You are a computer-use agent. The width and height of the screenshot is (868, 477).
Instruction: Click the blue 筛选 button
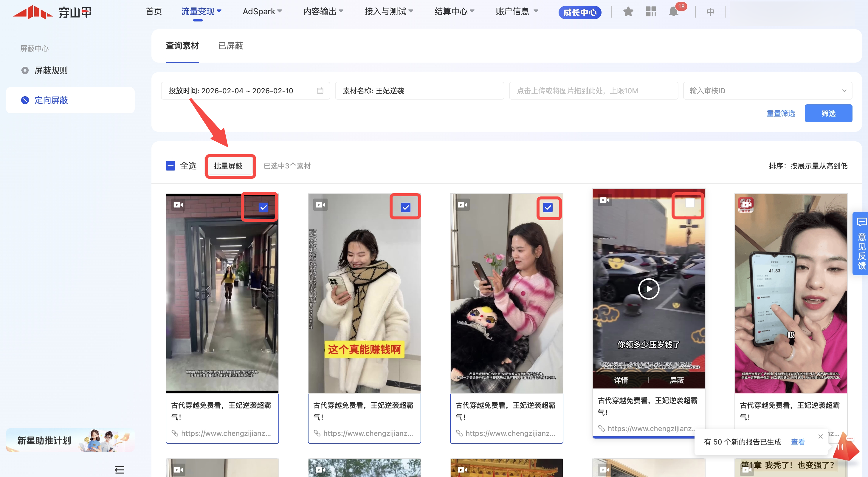[x=828, y=113]
